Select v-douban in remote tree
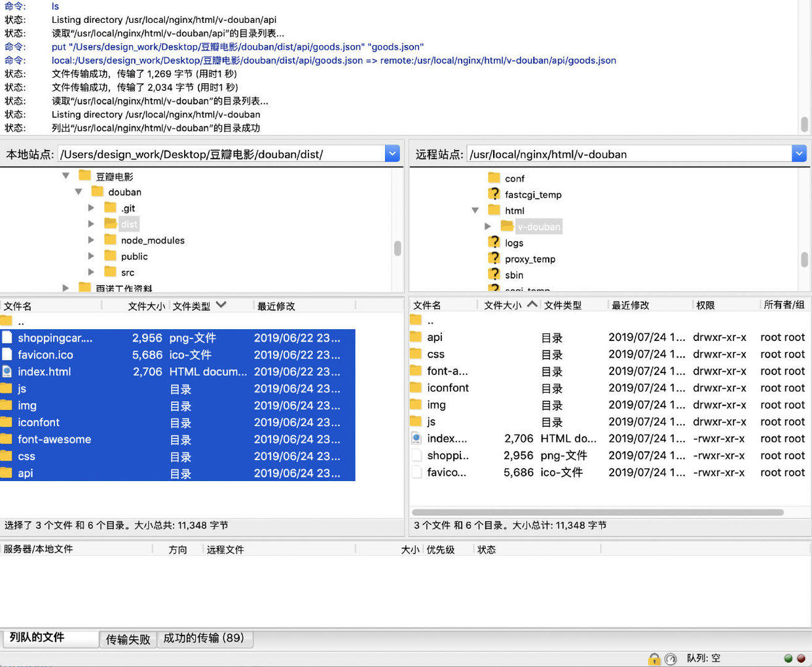Viewport: 812px width, 667px height. pyautogui.click(x=539, y=226)
